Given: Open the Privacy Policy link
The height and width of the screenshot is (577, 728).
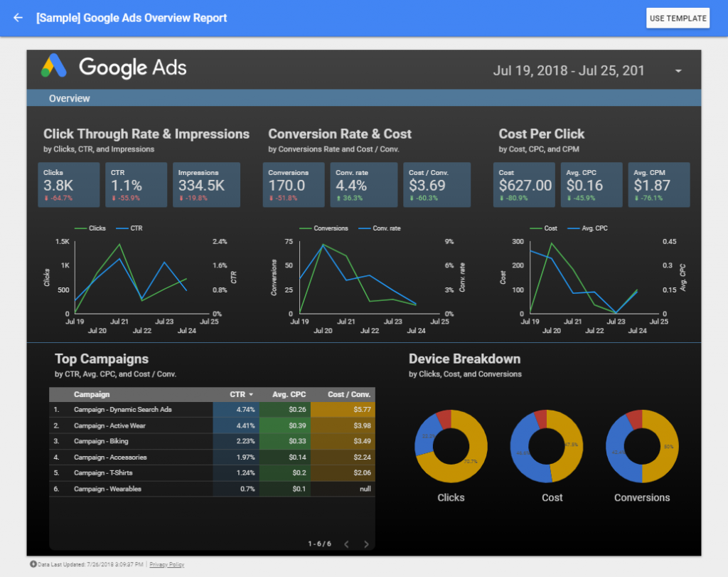Looking at the screenshot, I should 166,564.
